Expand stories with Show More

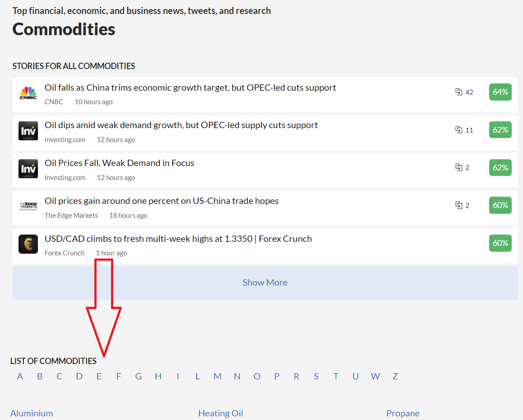[x=265, y=283]
